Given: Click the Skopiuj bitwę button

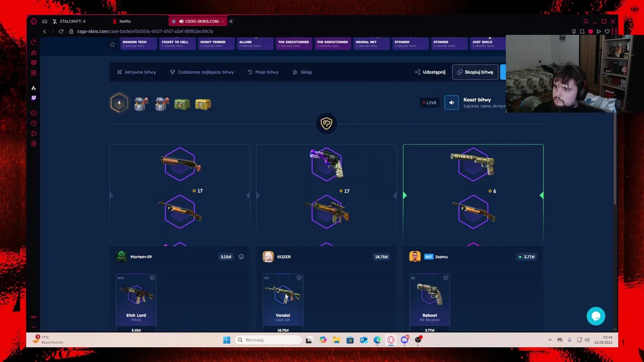Looking at the screenshot, I should [475, 72].
